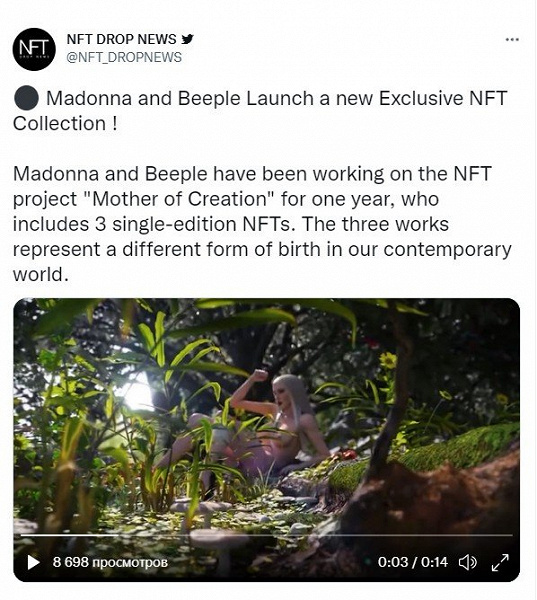
Task: Click the "Mother of Creation" project text
Action: click(x=179, y=199)
